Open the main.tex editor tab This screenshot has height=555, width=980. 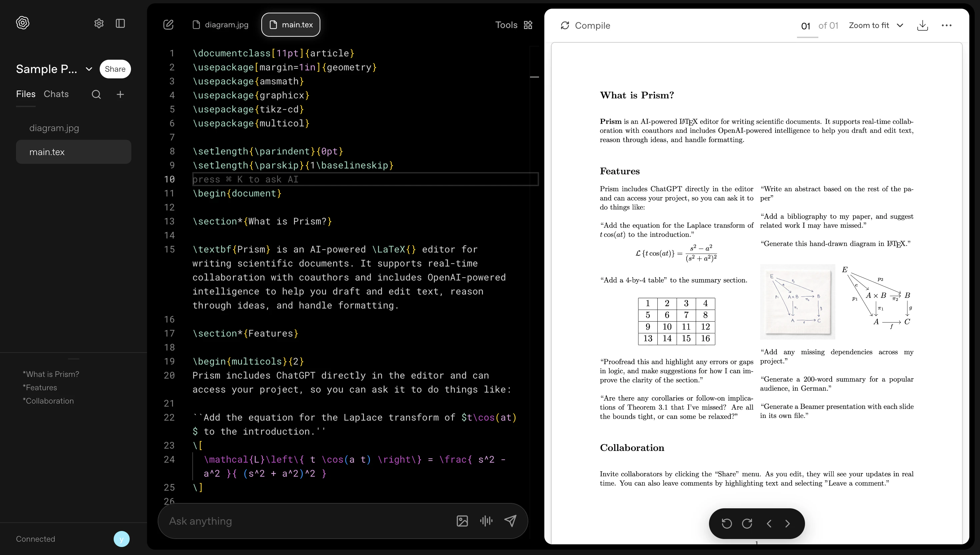[x=291, y=25]
